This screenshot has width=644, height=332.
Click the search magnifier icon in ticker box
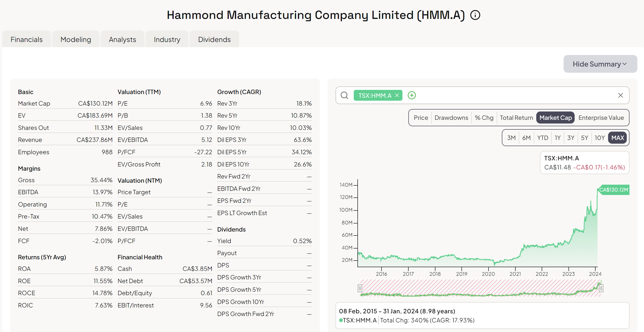pyautogui.click(x=344, y=95)
